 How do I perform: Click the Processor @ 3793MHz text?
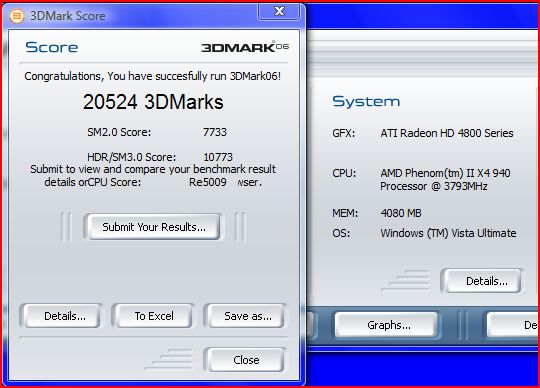click(x=434, y=186)
